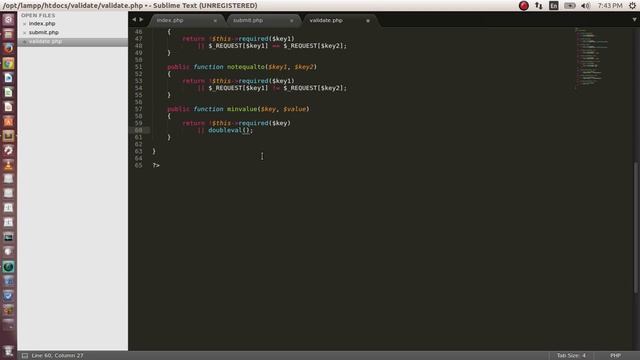Open index.php from Open Files sidebar
This screenshot has width=640, height=360.
pos(42,24)
